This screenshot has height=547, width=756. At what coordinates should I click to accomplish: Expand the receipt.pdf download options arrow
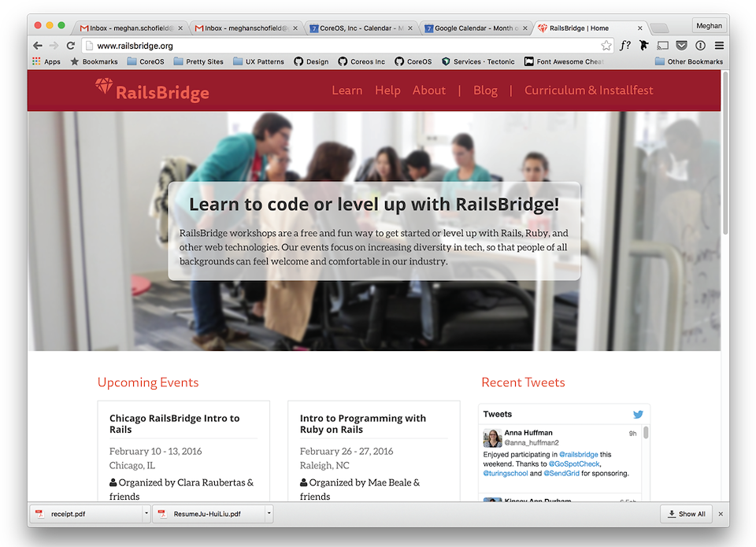tap(146, 514)
